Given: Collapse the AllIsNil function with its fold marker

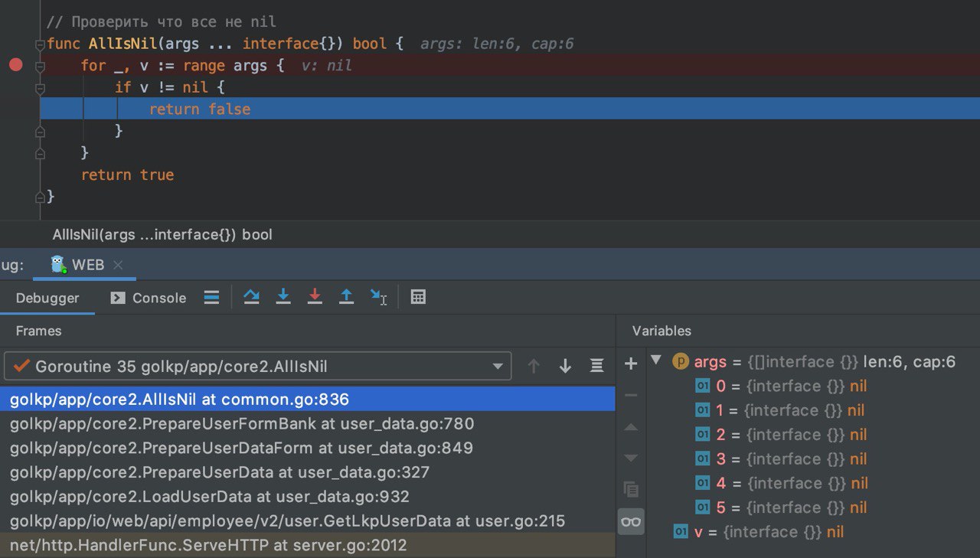Looking at the screenshot, I should (x=40, y=44).
